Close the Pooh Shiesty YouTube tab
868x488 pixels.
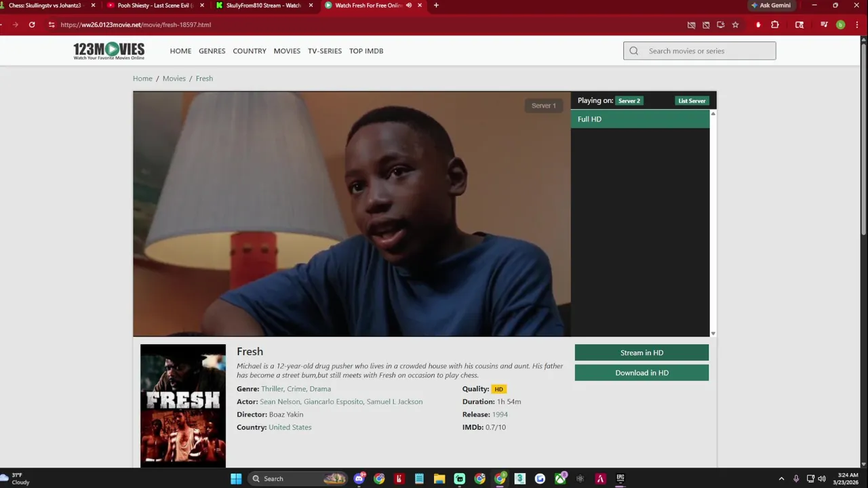pyautogui.click(x=202, y=5)
